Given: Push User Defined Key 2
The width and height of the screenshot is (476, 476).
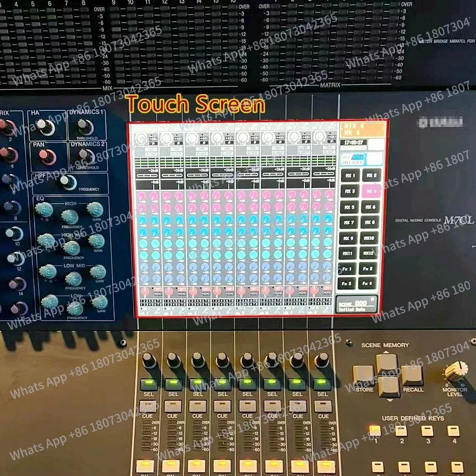Looking at the screenshot, I should tap(401, 431).
